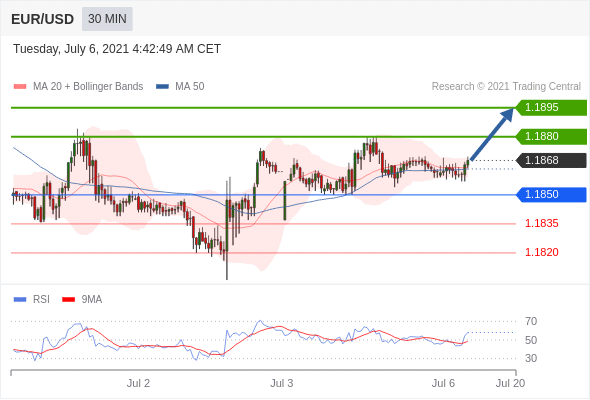Viewport: 590px width, 400px height.
Task: Click the Jul 2 date axis label
Action: [x=138, y=383]
